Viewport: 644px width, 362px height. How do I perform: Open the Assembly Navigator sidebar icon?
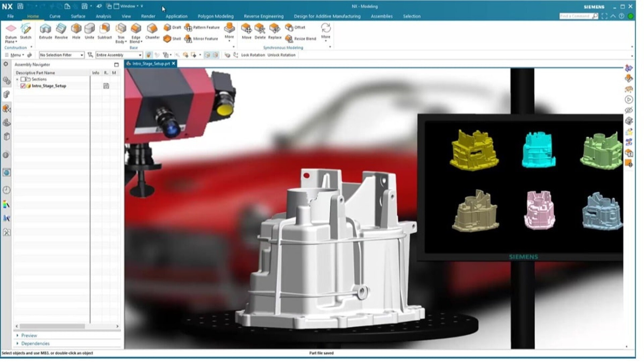pos(6,94)
